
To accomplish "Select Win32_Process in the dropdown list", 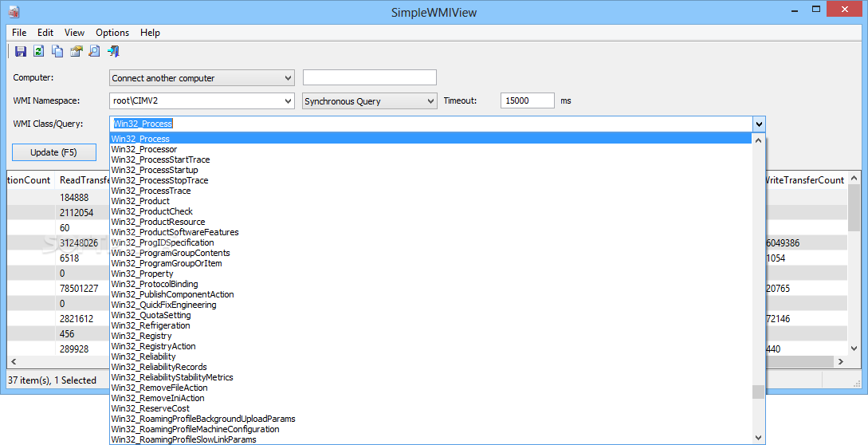I will 430,139.
